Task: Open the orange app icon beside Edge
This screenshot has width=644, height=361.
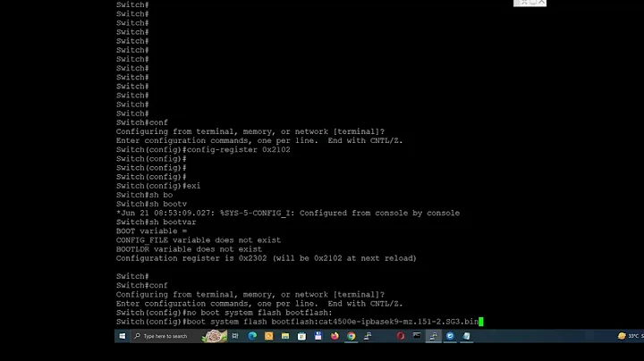Action: click(x=268, y=336)
